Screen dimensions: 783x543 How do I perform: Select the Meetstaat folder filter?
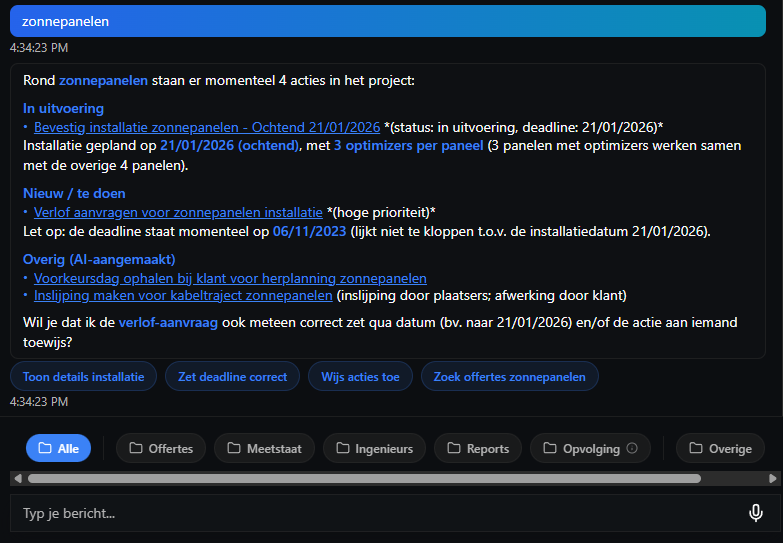[x=264, y=449]
